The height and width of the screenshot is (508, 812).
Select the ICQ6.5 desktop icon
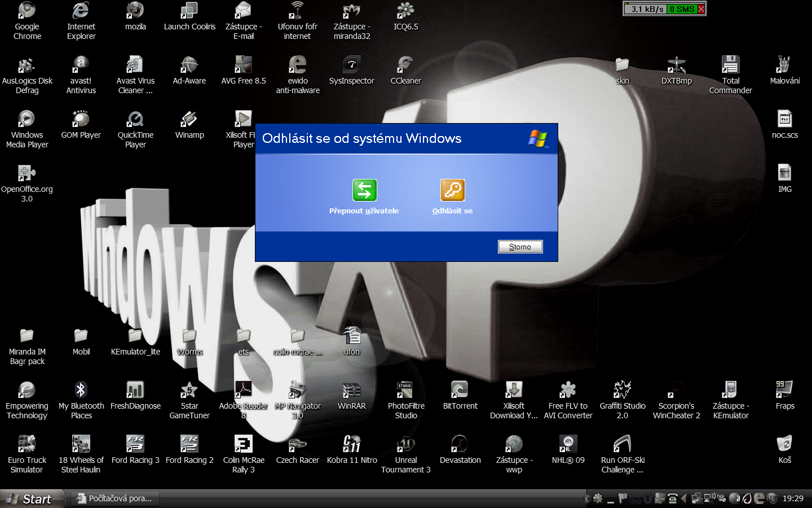point(406,11)
